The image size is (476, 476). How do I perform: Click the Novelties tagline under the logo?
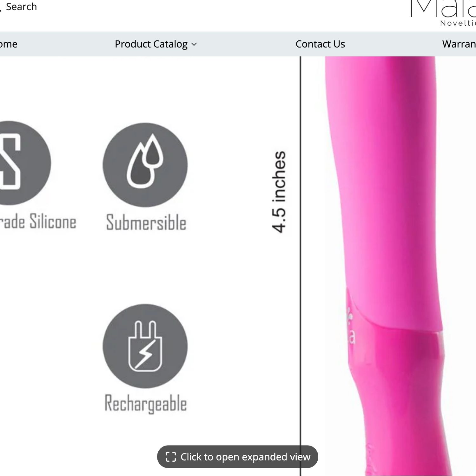(x=458, y=23)
